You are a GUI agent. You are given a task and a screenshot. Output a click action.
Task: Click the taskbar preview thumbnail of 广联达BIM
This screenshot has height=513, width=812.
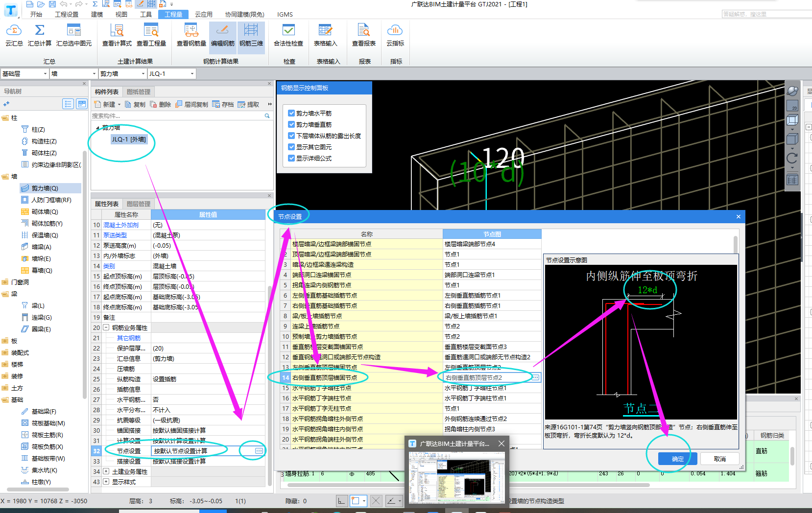(457, 478)
